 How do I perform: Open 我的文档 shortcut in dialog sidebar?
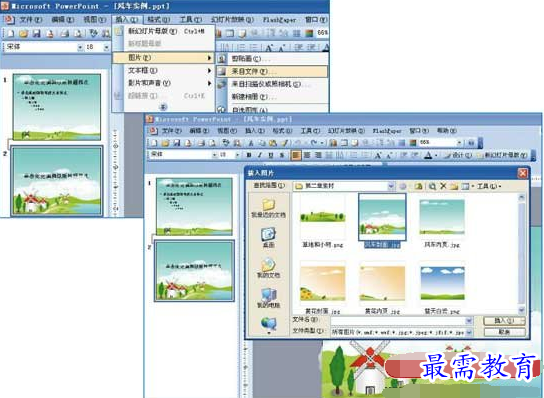pos(269,268)
